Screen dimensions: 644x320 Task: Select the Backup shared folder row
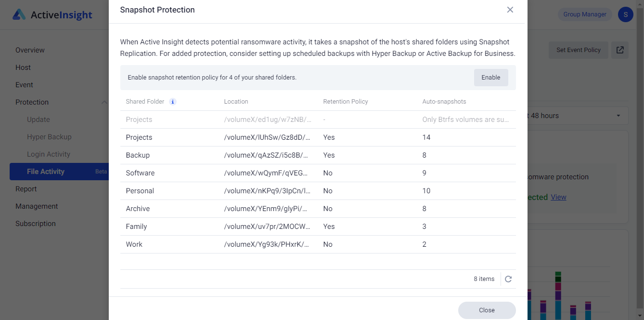318,155
